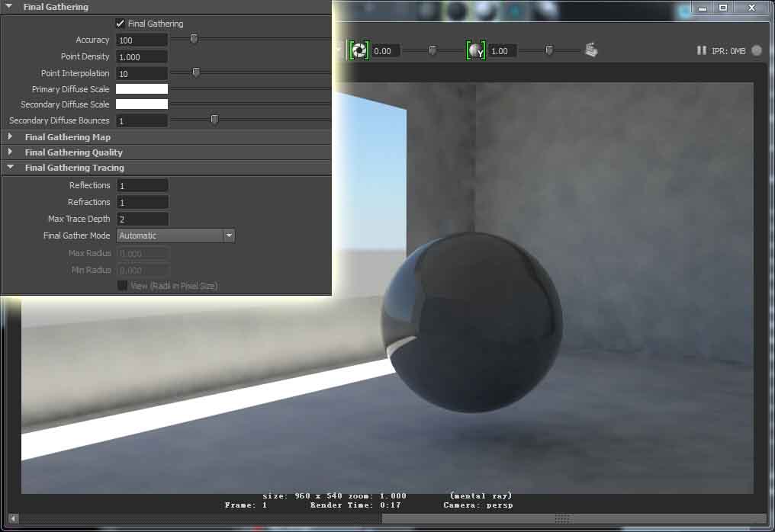Click the Secondary Diffuse Bounces value field
This screenshot has width=775, height=532.
[142, 120]
